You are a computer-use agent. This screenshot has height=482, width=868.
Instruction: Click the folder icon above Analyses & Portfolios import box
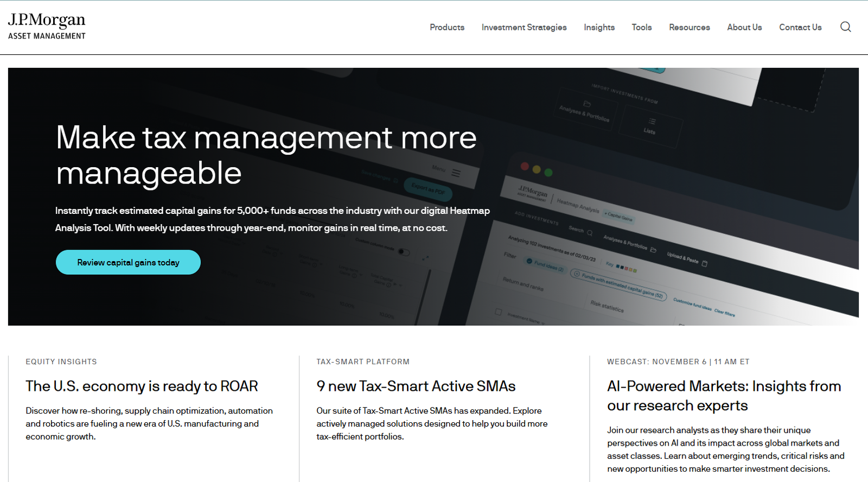tap(586, 104)
